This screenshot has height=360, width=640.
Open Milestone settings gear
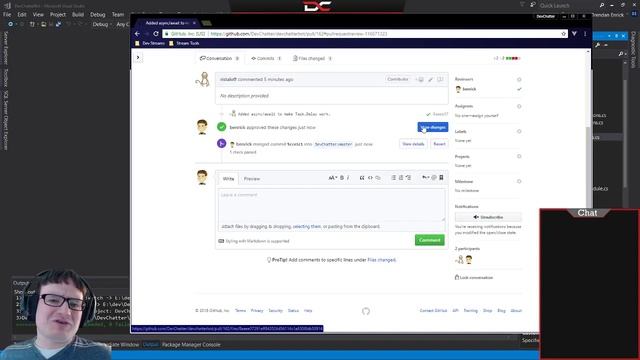(519, 181)
